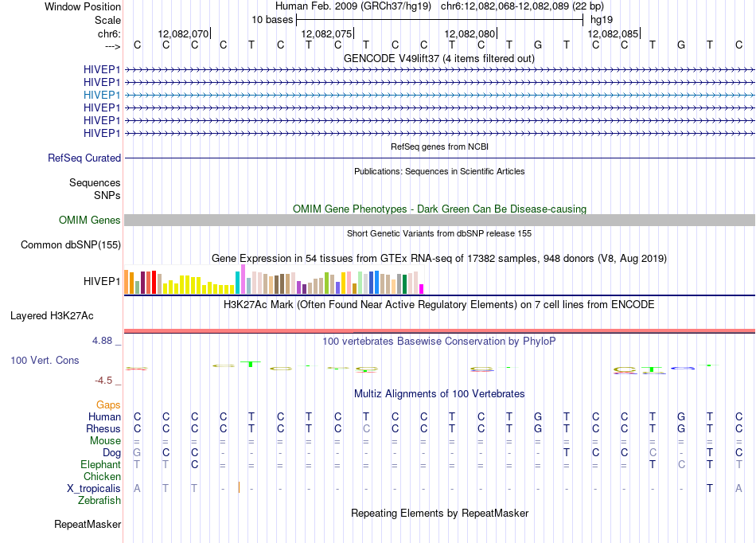
Task: Click the 100 Vert. Cons track label
Action: [x=45, y=360]
